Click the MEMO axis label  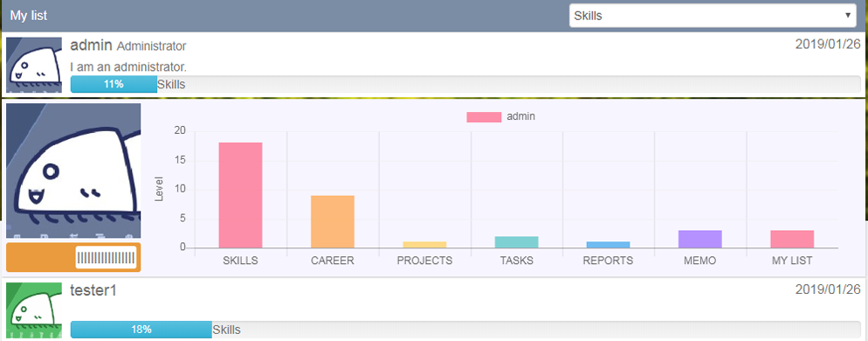click(x=699, y=261)
